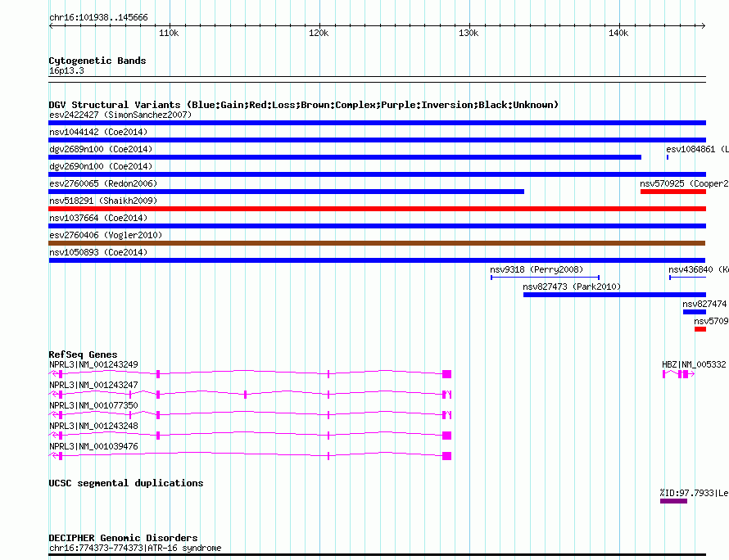This screenshot has height=560, width=729.
Task: Open NPRL3|NM_001077350 transcript label
Action: [93, 406]
